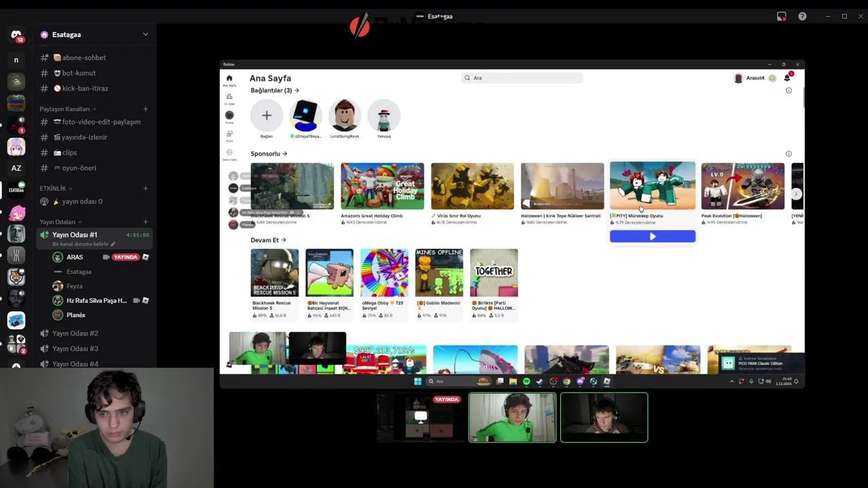Select YAYINDA screen share tile in call
The image size is (868, 488).
point(420,418)
